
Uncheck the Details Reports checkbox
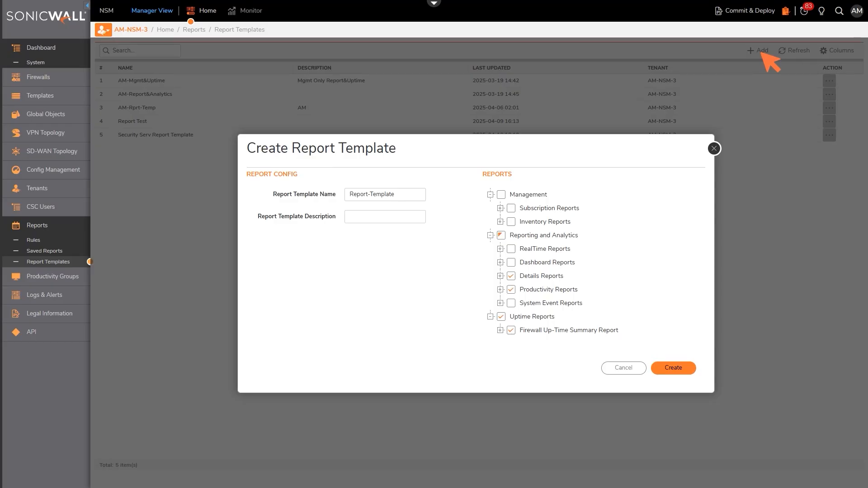pyautogui.click(x=511, y=276)
